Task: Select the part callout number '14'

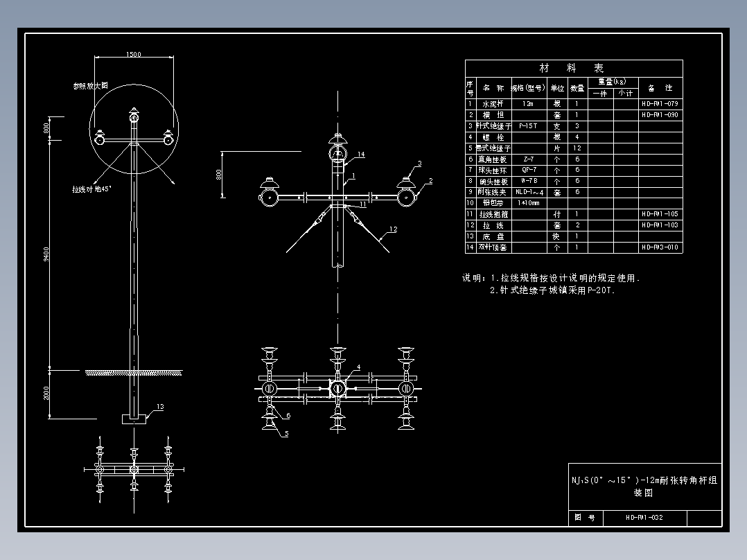Action: point(361,155)
